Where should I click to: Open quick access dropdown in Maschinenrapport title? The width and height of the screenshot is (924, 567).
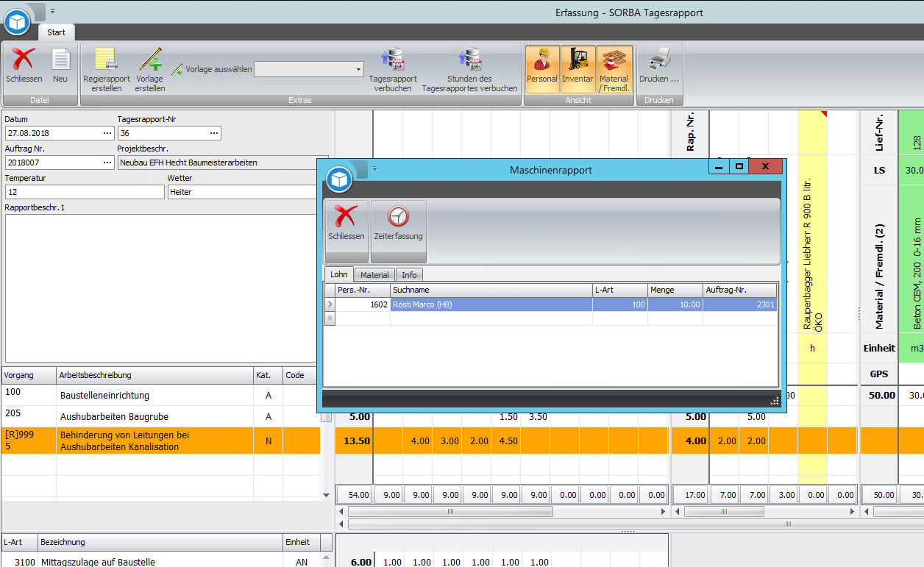[374, 168]
